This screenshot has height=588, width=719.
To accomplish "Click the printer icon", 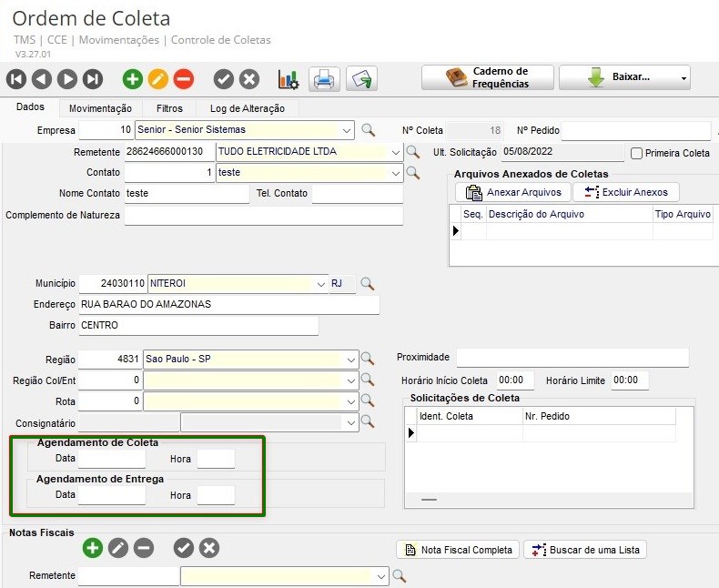I will pyautogui.click(x=324, y=79).
